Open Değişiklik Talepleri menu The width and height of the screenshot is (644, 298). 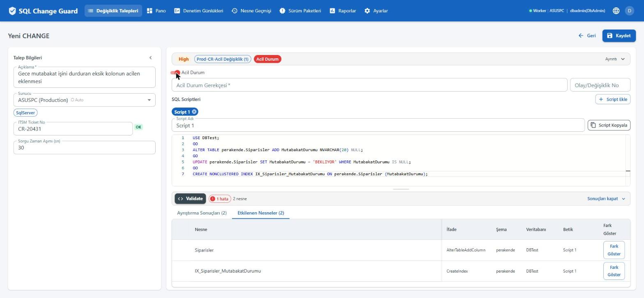pyautogui.click(x=113, y=11)
